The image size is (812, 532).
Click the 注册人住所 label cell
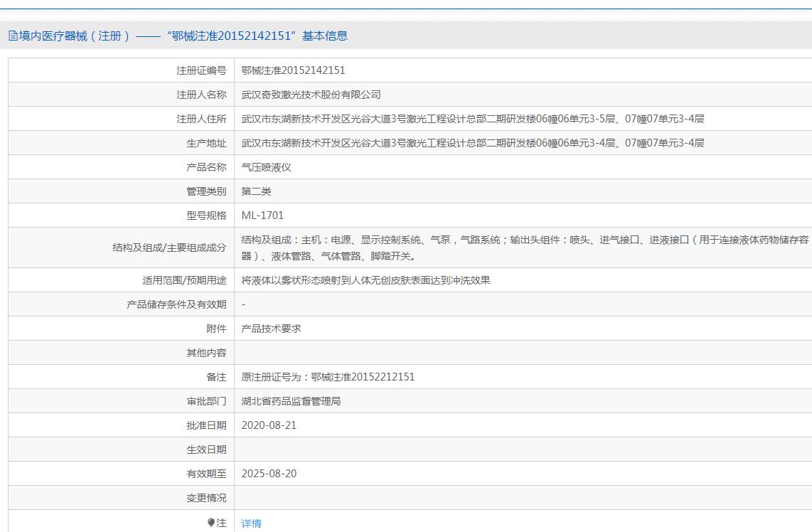121,119
